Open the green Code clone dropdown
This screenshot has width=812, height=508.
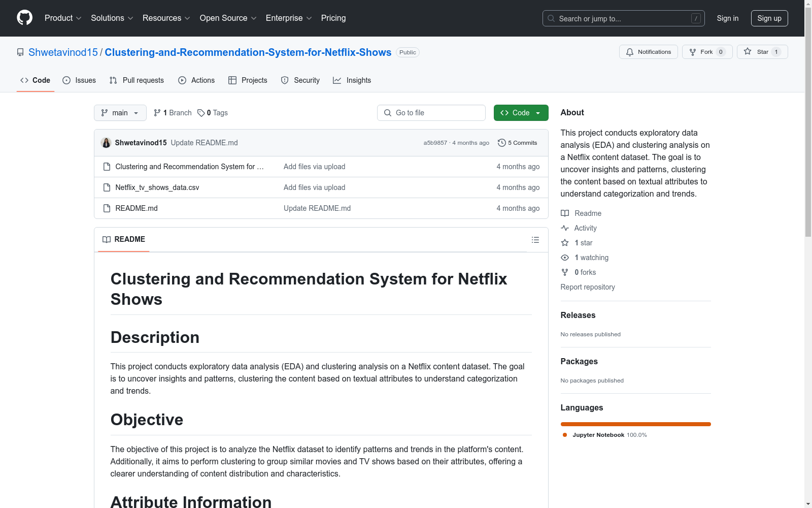click(521, 113)
